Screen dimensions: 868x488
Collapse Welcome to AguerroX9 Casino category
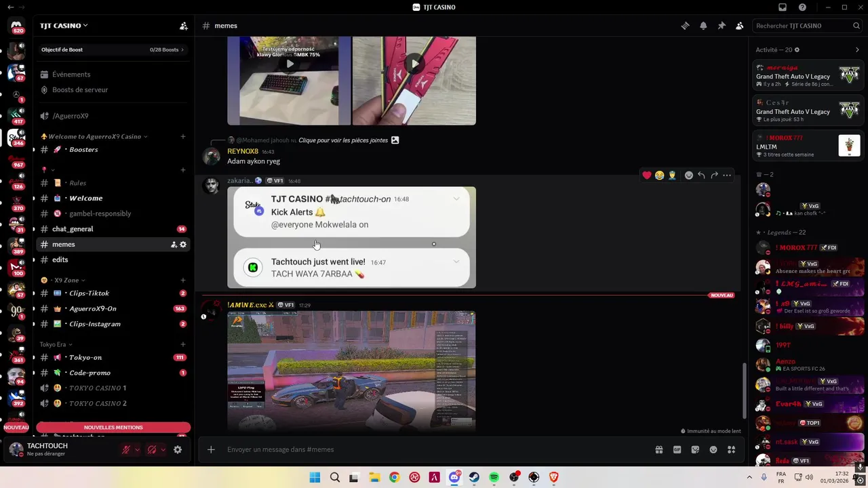(x=94, y=136)
